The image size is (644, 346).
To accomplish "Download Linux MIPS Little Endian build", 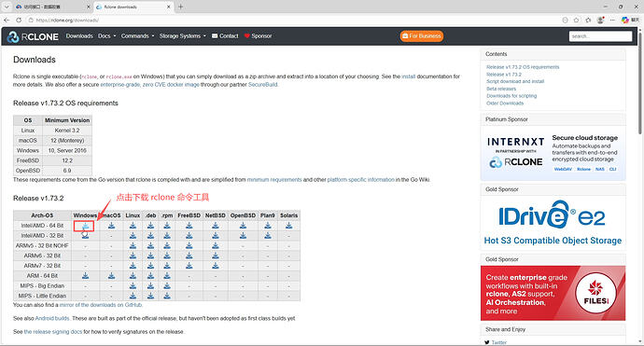I will coord(133,296).
